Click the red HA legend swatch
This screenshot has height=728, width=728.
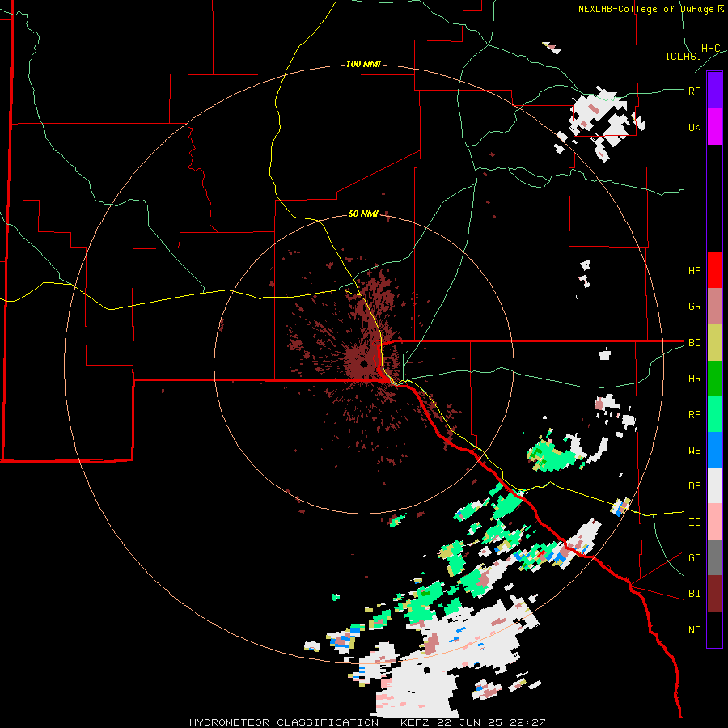coord(714,270)
